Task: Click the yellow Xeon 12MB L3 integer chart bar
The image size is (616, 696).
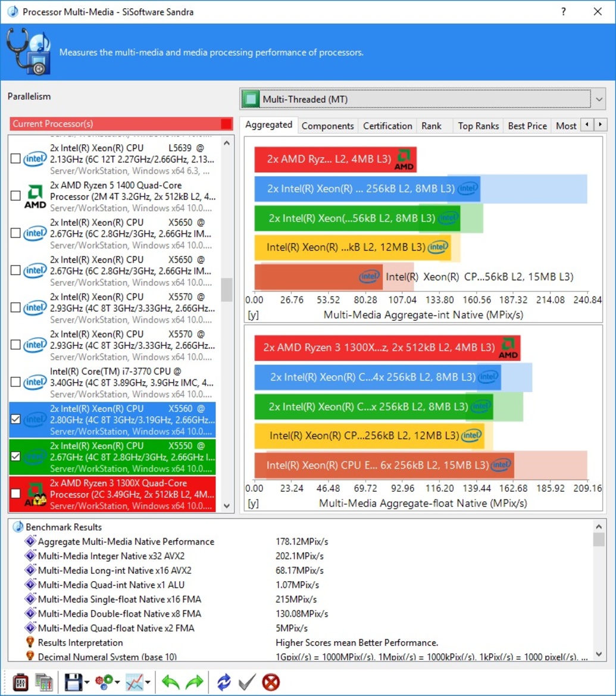Action: pos(352,247)
